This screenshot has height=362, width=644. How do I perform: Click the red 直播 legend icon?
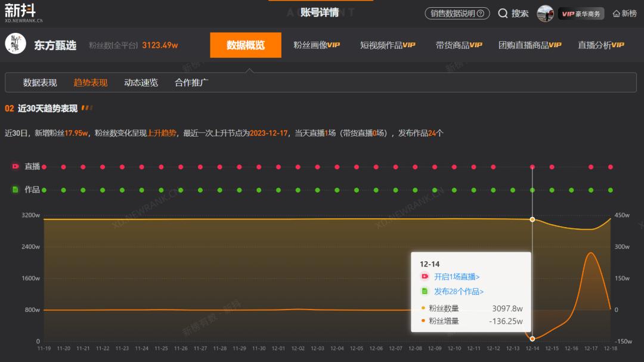tap(16, 166)
